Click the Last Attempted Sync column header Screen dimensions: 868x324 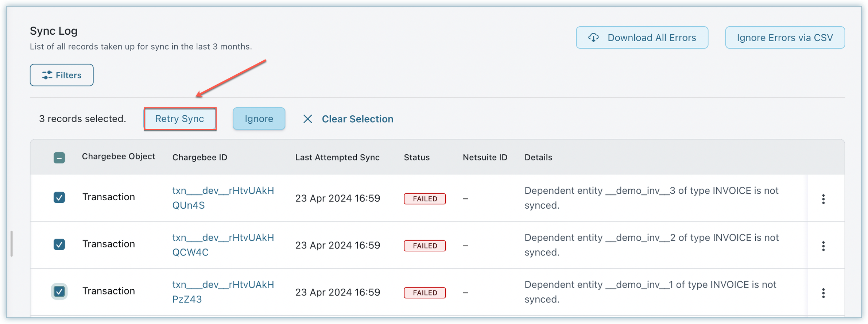[337, 157]
